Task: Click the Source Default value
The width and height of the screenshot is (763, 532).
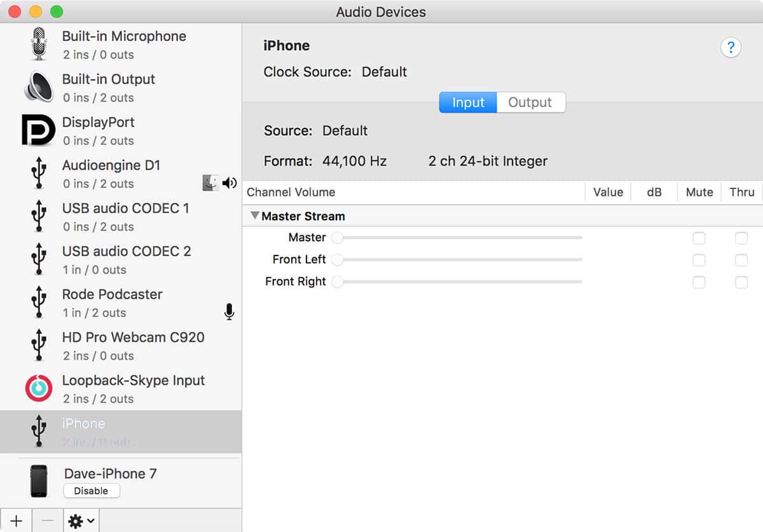Action: pyautogui.click(x=345, y=131)
